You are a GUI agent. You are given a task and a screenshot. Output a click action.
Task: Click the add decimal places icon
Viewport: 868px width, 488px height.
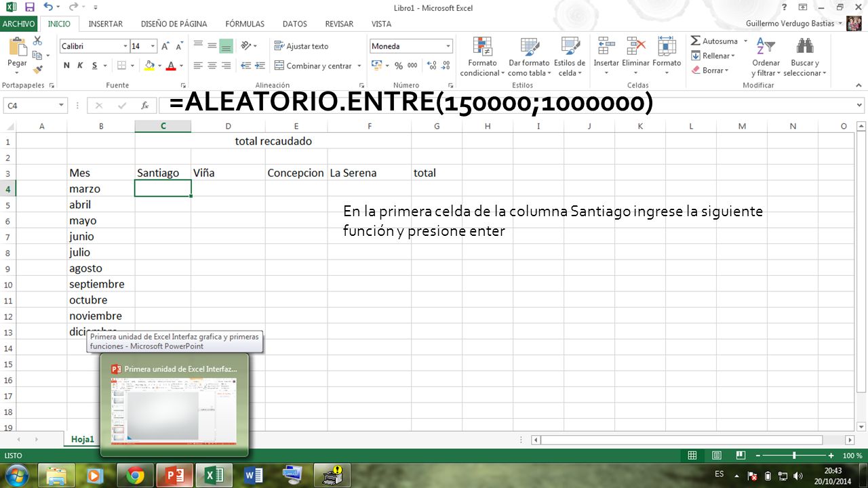click(431, 66)
